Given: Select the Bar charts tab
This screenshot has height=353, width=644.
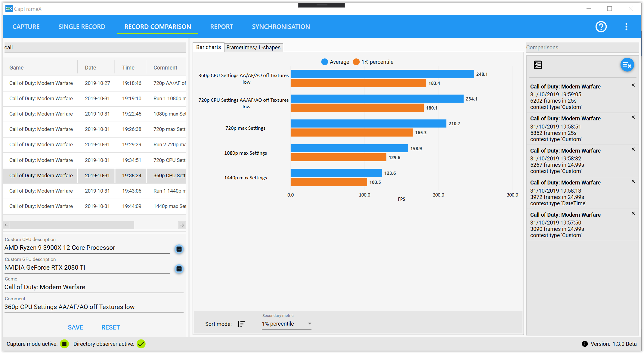Looking at the screenshot, I should tap(208, 47).
